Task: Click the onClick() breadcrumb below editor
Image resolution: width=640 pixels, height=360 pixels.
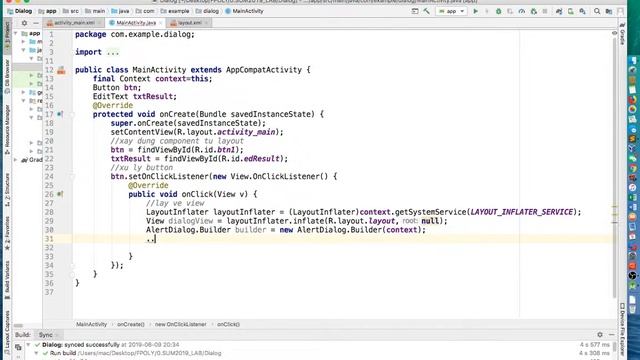Action: [228, 324]
